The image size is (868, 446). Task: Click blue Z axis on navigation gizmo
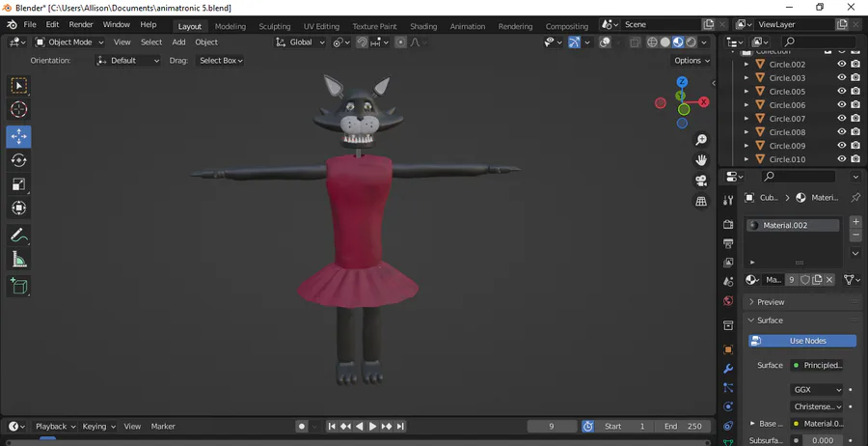682,82
